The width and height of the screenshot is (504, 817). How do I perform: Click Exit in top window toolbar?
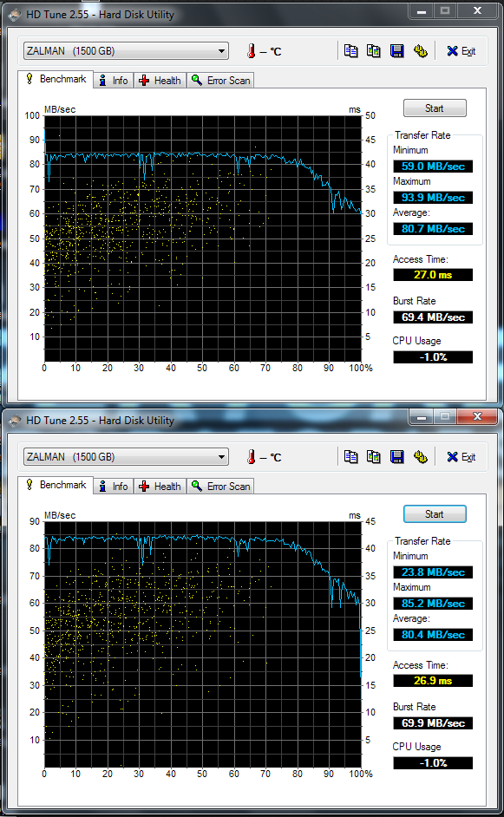461,51
